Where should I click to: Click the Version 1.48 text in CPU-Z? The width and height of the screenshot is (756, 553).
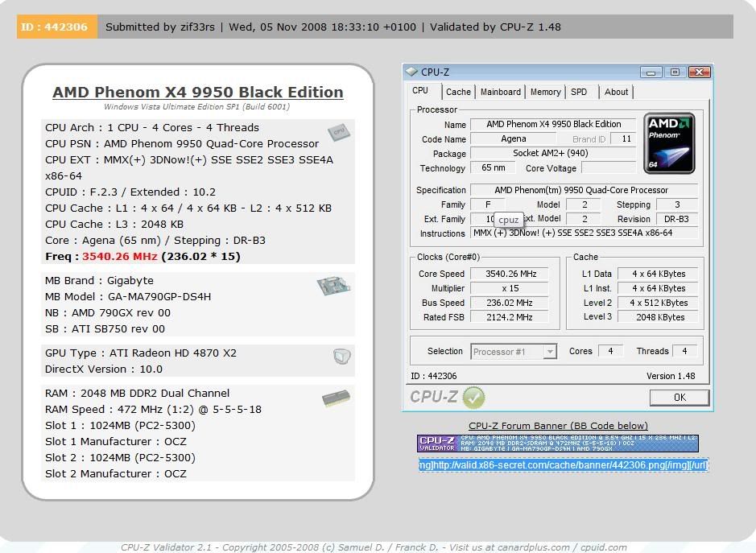click(x=671, y=376)
